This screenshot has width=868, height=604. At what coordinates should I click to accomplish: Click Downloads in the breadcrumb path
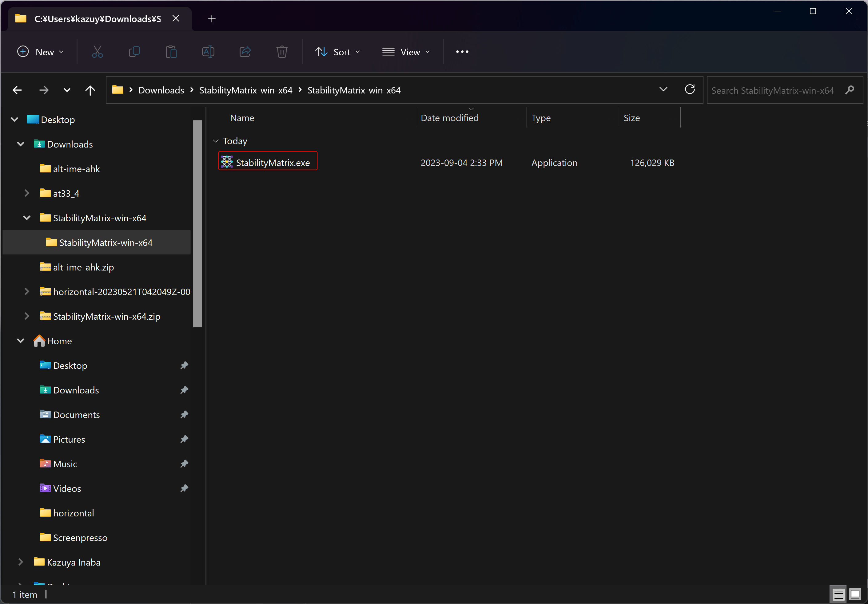pyautogui.click(x=161, y=90)
